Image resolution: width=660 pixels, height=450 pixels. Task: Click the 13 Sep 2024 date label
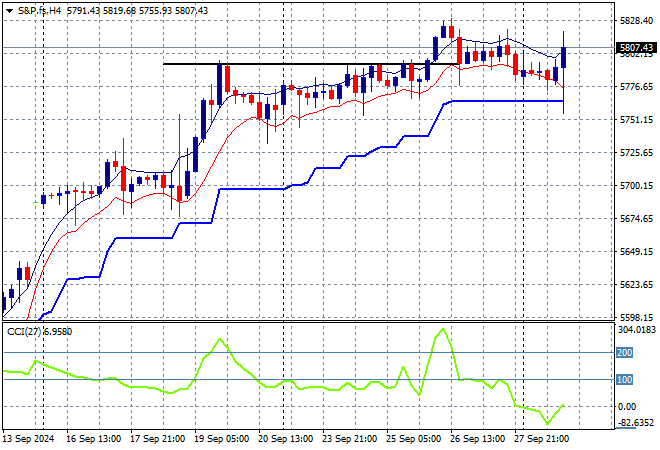click(29, 439)
